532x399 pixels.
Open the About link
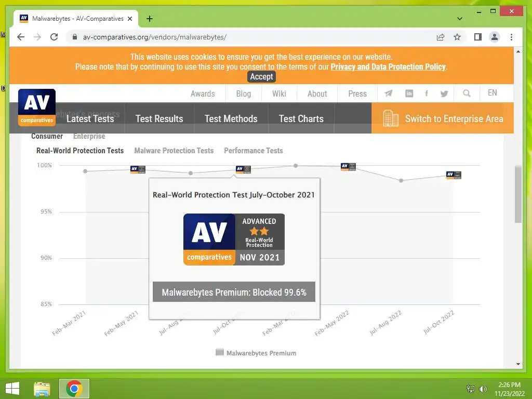(317, 94)
